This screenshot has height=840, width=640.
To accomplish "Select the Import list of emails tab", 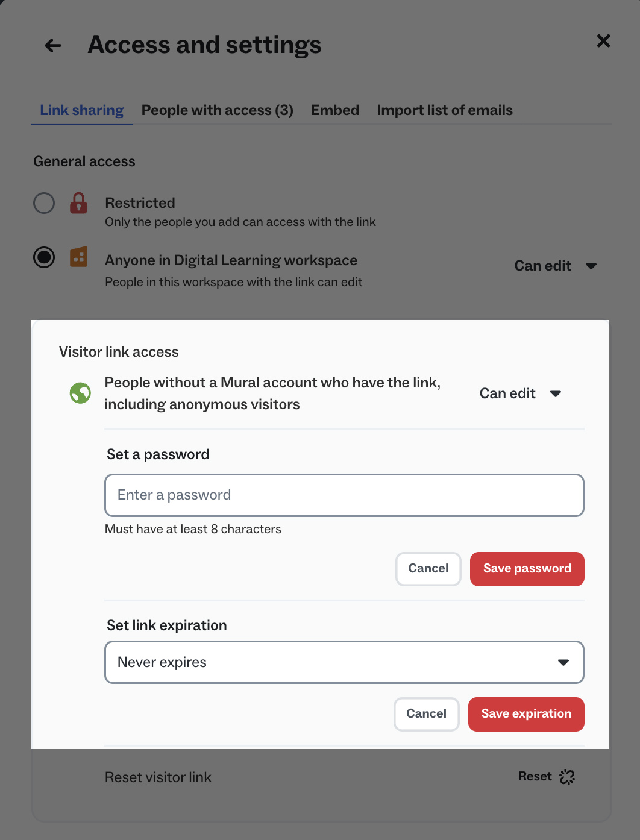I will [445, 110].
